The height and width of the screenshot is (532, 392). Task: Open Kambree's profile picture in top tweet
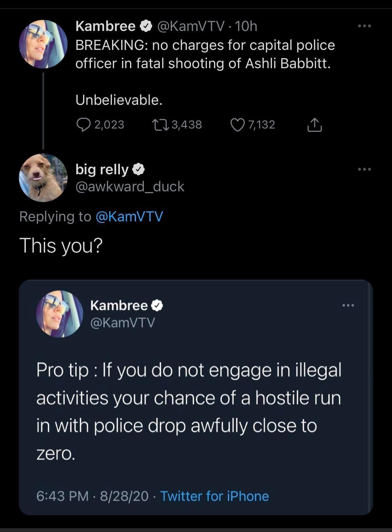(x=43, y=44)
